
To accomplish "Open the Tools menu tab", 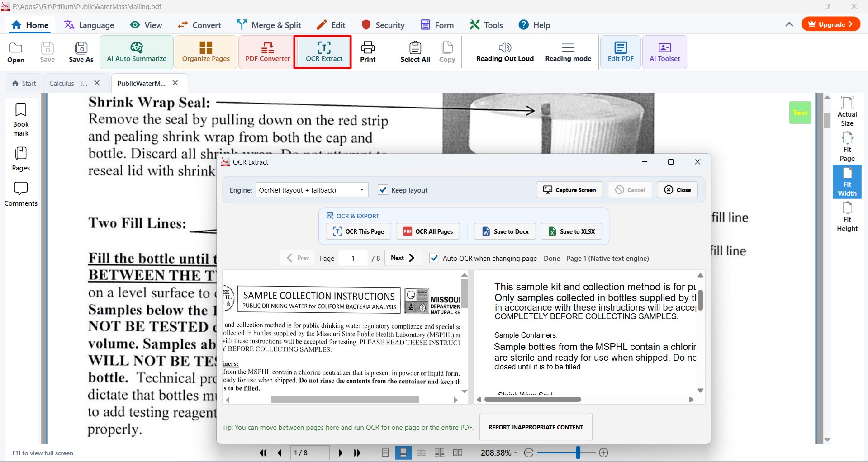I will pos(486,25).
